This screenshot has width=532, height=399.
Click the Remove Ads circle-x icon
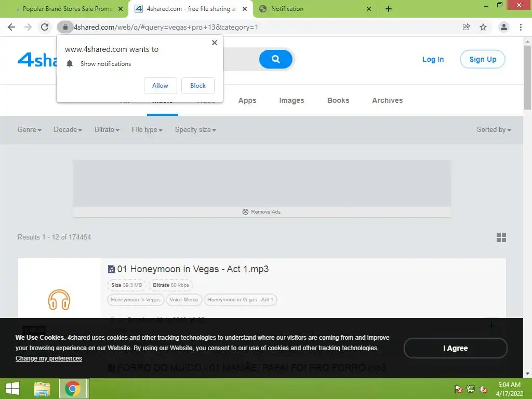[x=245, y=212]
